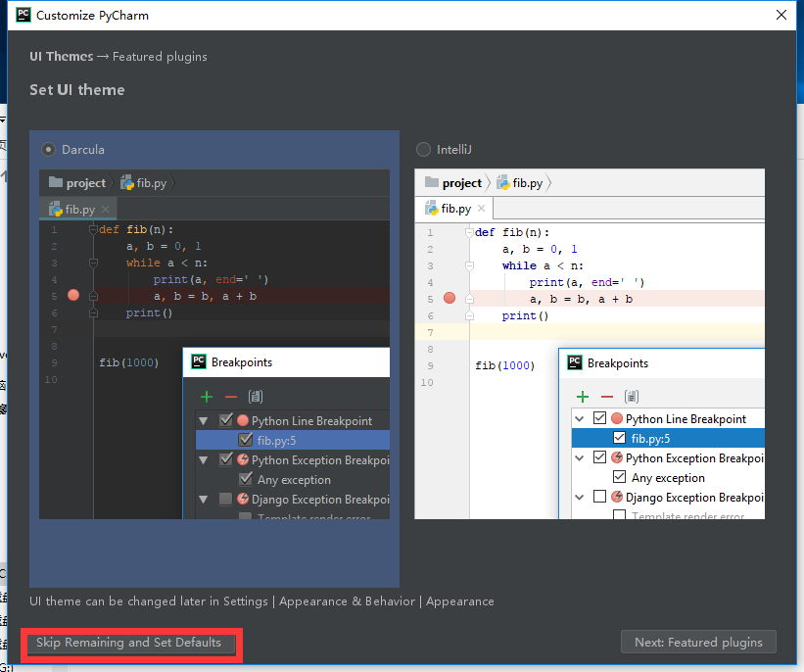Click Skip Remaining and Set Defaults button
Viewport: 804px width, 672px height.
(131, 643)
